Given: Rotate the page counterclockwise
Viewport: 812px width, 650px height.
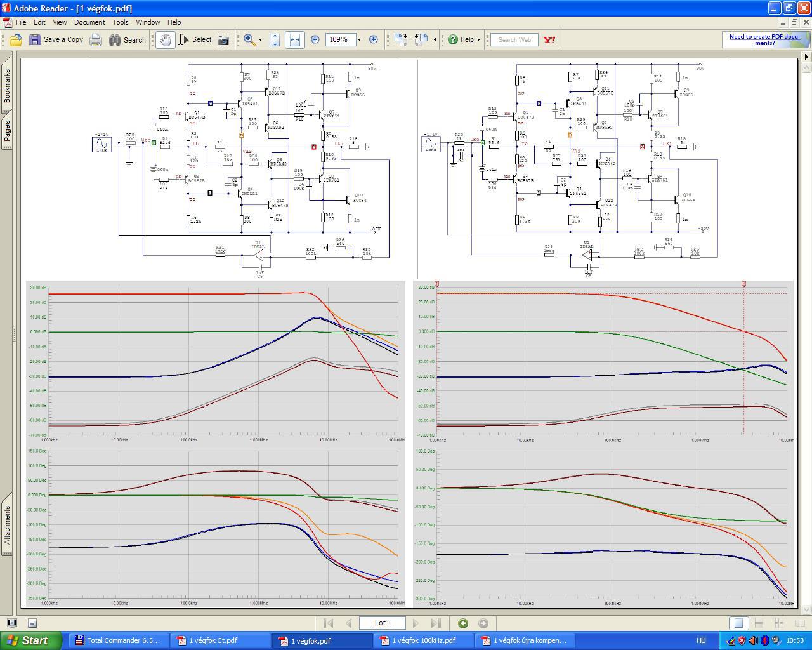Looking at the screenshot, I should point(421,39).
